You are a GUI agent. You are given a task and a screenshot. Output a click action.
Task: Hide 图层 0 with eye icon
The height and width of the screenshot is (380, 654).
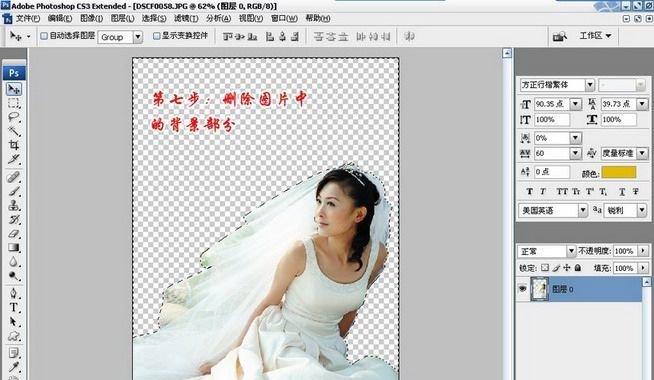(522, 289)
